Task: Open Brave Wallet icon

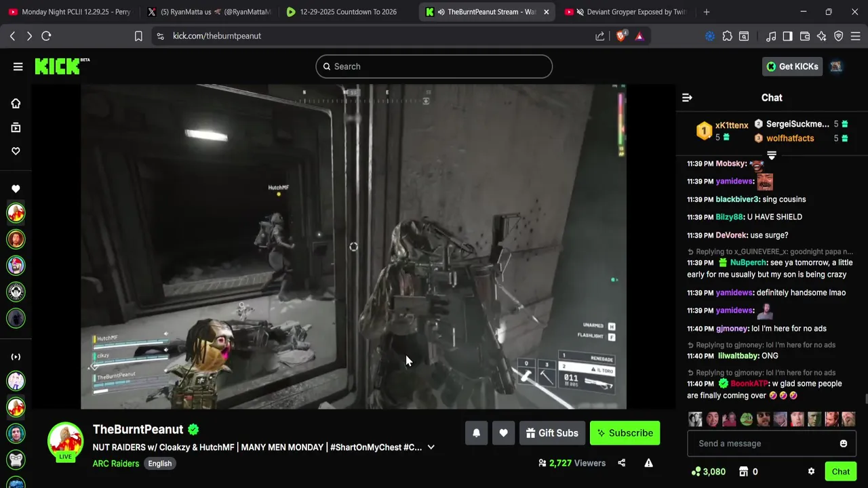Action: [804, 36]
